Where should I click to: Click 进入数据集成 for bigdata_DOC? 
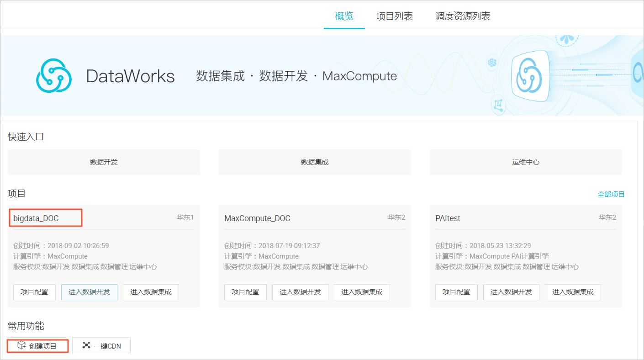point(151,292)
